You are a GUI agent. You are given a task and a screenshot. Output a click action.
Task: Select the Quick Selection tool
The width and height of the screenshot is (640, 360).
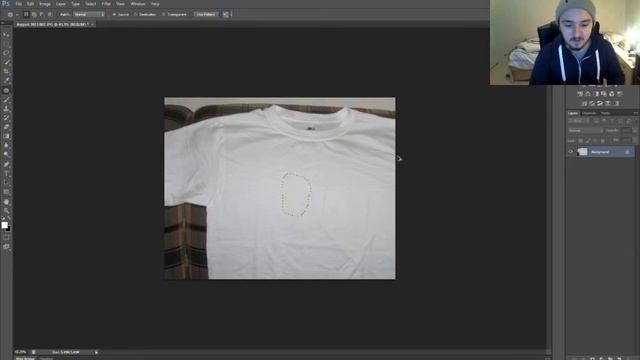(6, 62)
